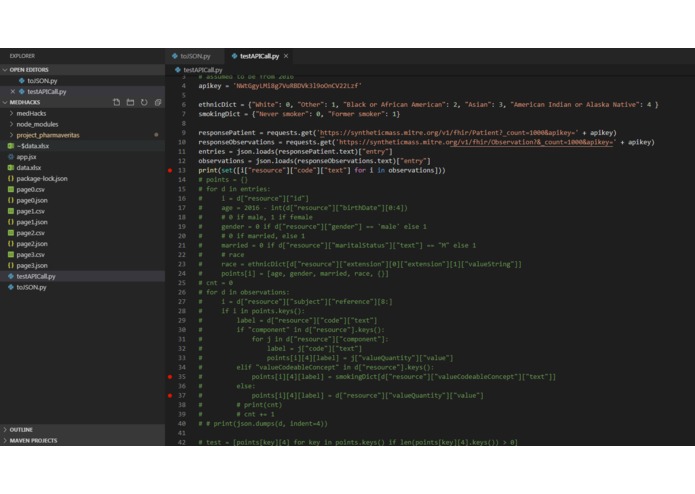Place cursor on ethnicDict definition line
This screenshot has height=494, width=695.
click(428, 105)
